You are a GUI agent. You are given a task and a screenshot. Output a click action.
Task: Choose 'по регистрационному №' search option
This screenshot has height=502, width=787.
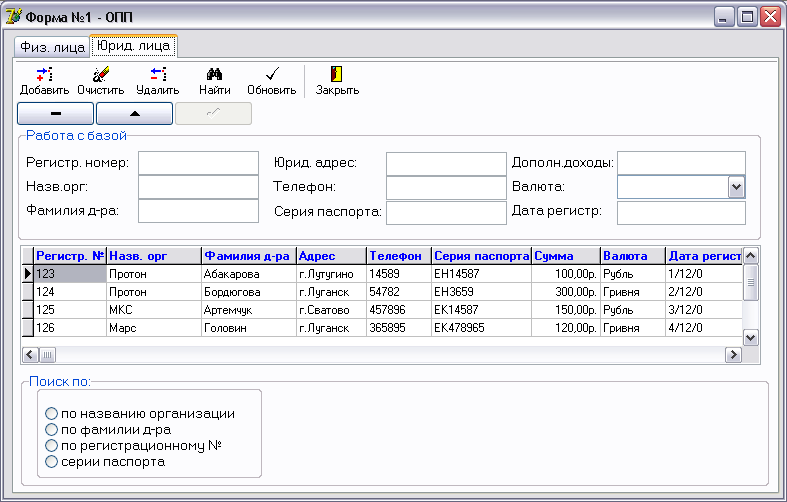click(52, 446)
